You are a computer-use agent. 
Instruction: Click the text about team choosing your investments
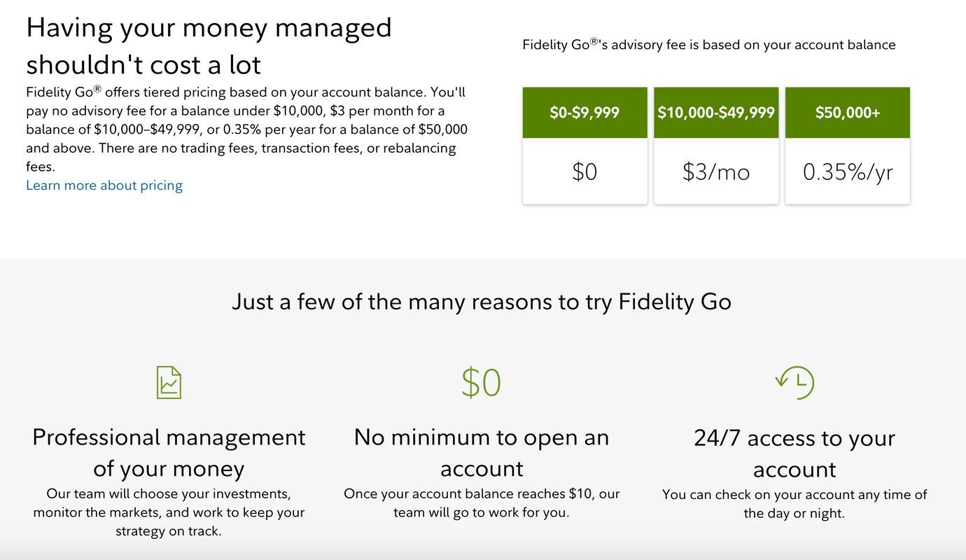(x=169, y=512)
